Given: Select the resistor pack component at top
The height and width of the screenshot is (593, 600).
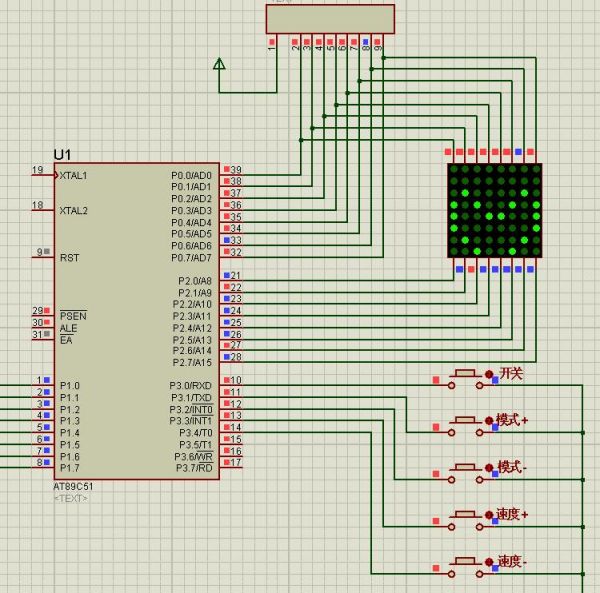Looking at the screenshot, I should pos(329,19).
